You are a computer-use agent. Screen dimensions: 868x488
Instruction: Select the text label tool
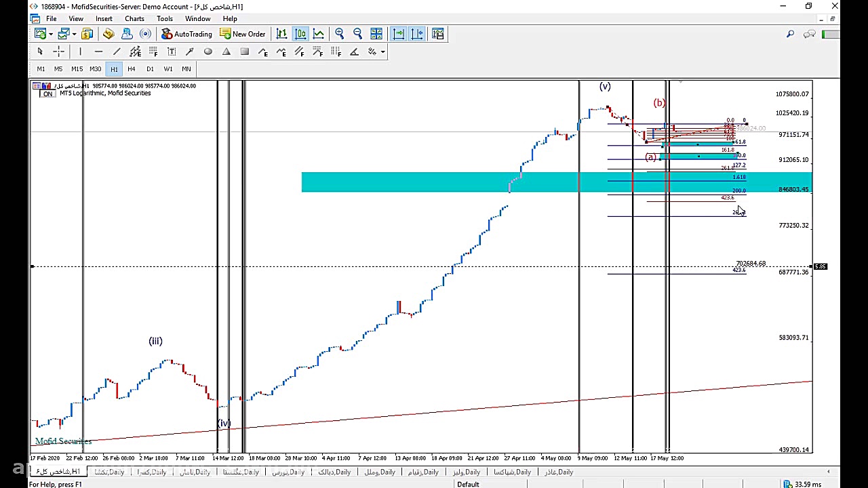[172, 52]
